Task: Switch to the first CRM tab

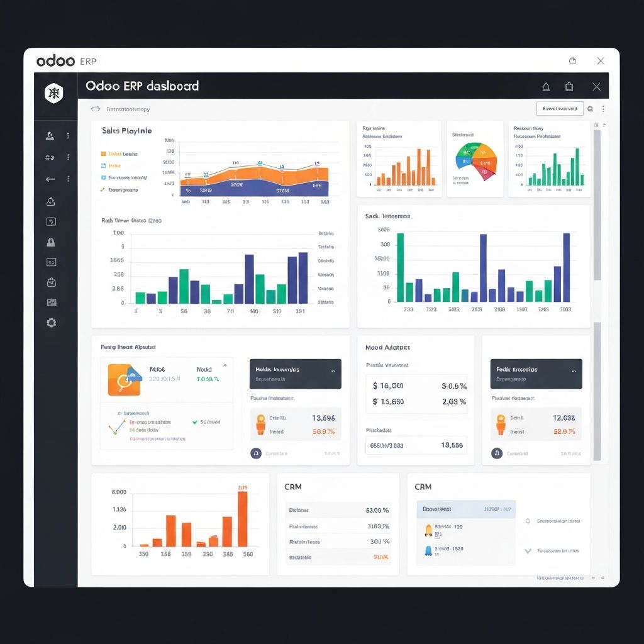Action: coord(292,487)
